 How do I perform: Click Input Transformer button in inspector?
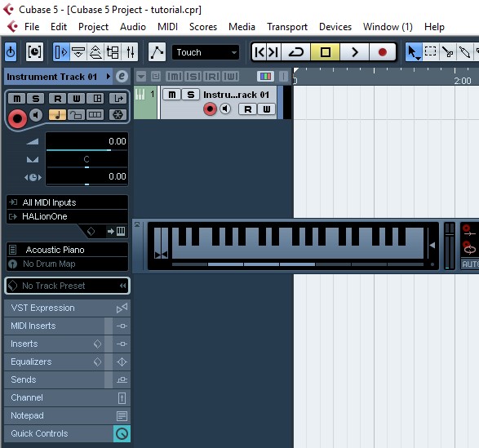tap(118, 99)
